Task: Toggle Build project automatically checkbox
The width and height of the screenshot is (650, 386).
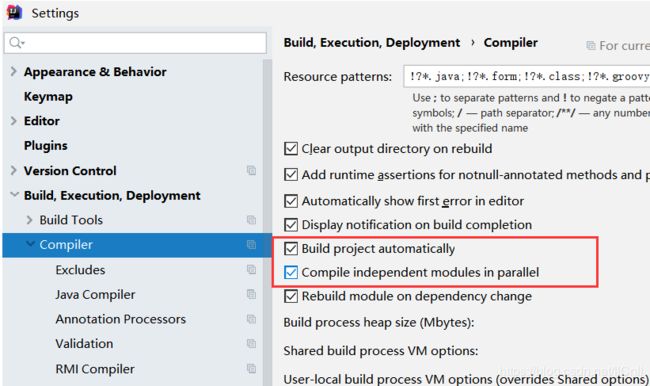Action: [291, 248]
